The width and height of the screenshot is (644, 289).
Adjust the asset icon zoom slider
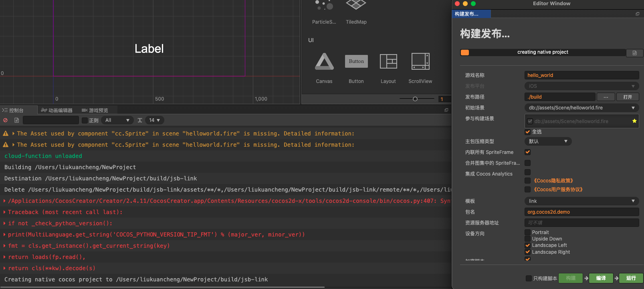[x=415, y=99]
